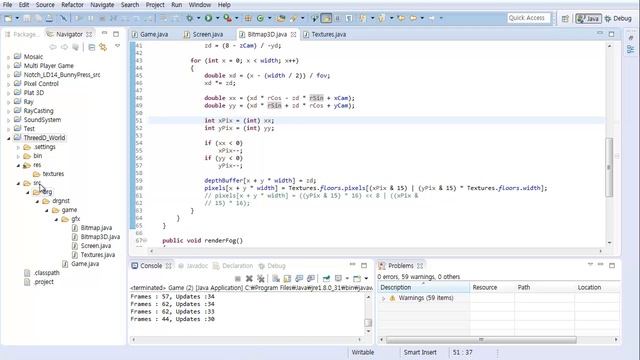
Task: Select the Screen.java editor tab
Action: coord(203,34)
